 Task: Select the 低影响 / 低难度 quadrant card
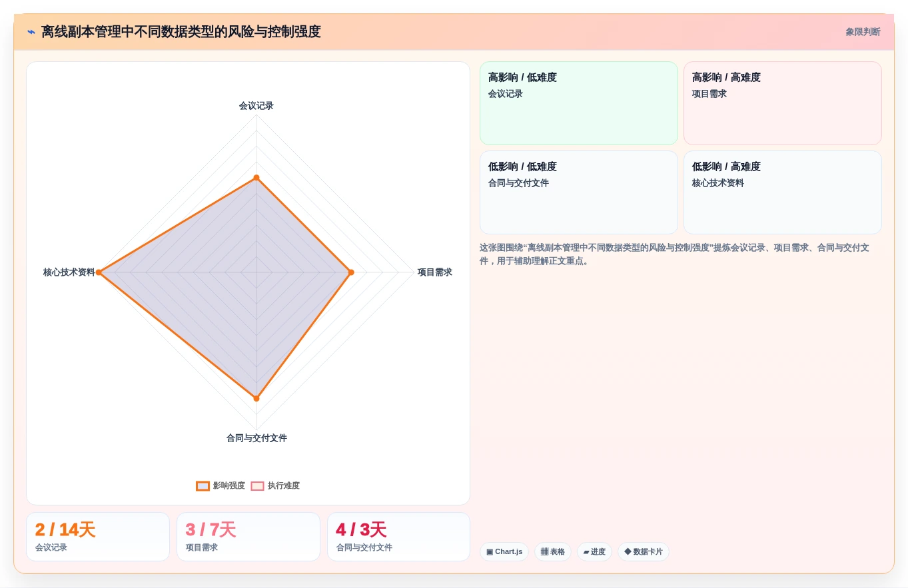(x=579, y=192)
